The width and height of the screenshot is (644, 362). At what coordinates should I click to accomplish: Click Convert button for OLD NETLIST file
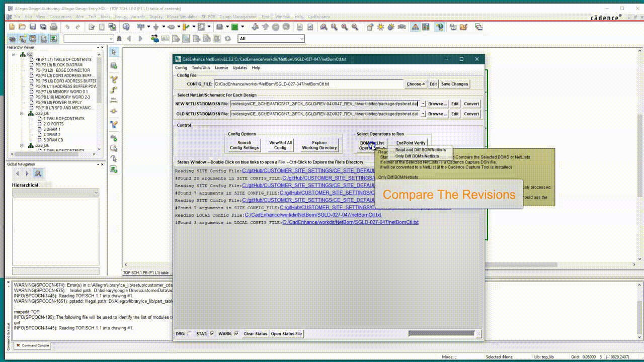(x=471, y=114)
